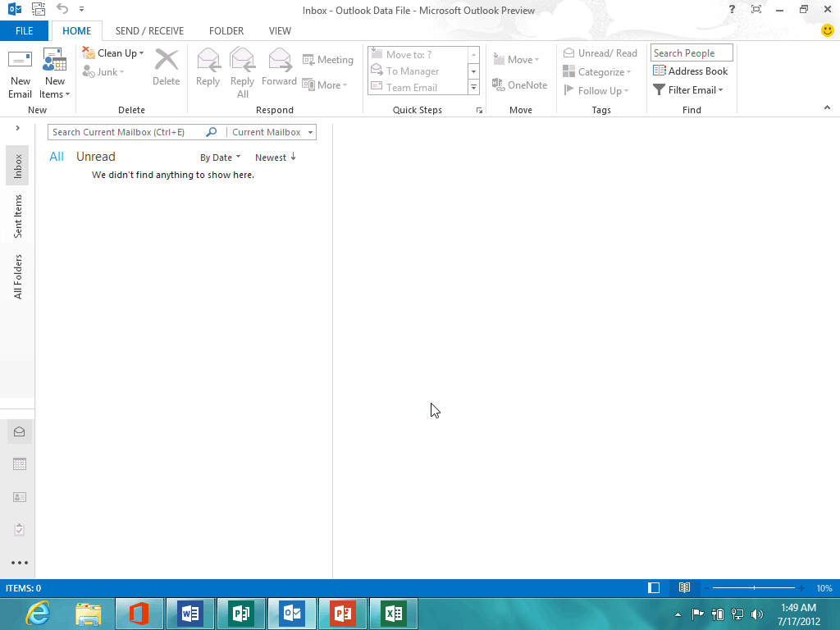The height and width of the screenshot is (630, 840).
Task: Click the Search Current Mailbox field
Action: tap(126, 132)
